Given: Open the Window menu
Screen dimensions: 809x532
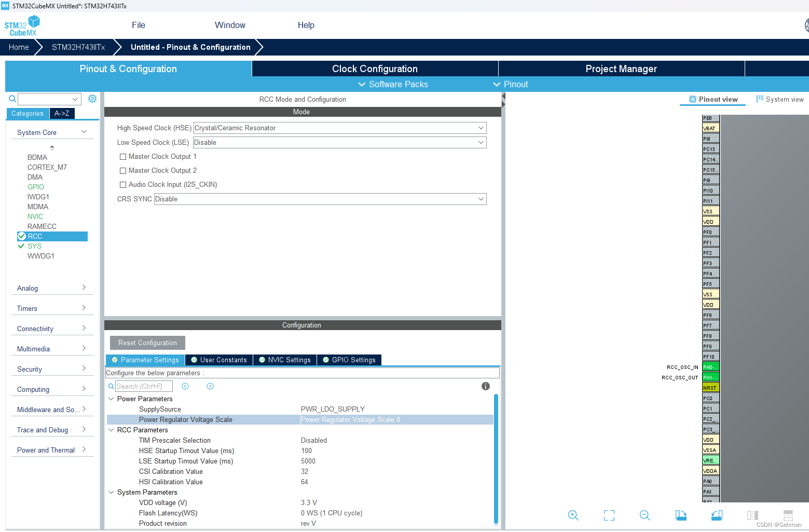Looking at the screenshot, I should coord(230,25).
